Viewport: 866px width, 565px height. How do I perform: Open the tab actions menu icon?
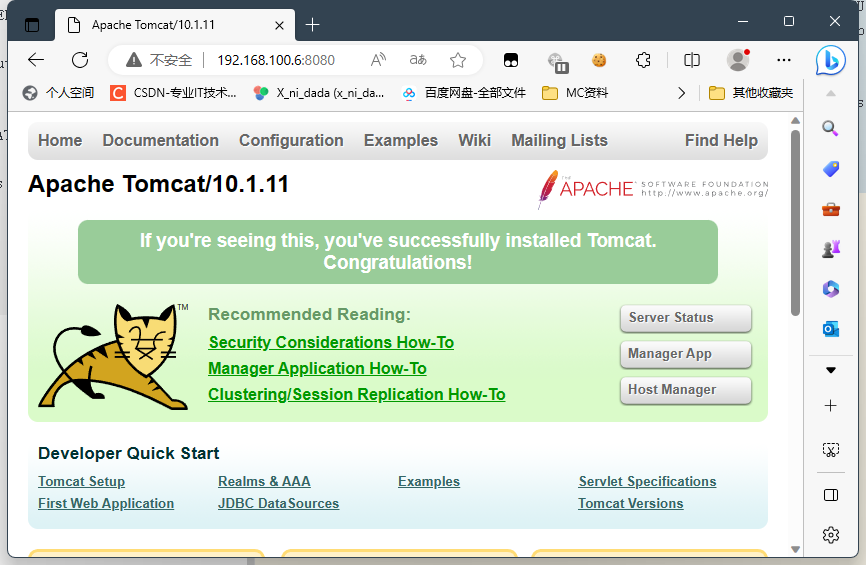click(32, 25)
